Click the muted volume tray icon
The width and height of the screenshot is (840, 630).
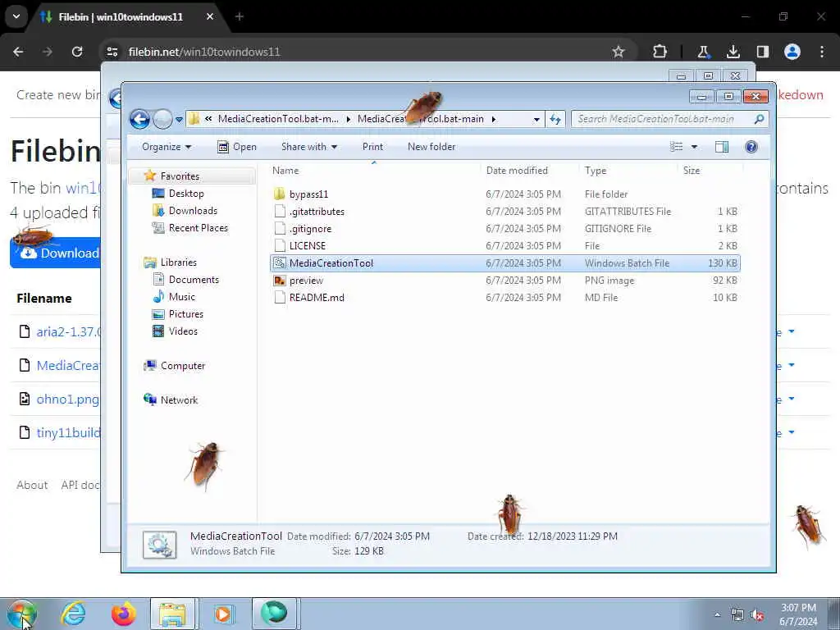coord(757,615)
